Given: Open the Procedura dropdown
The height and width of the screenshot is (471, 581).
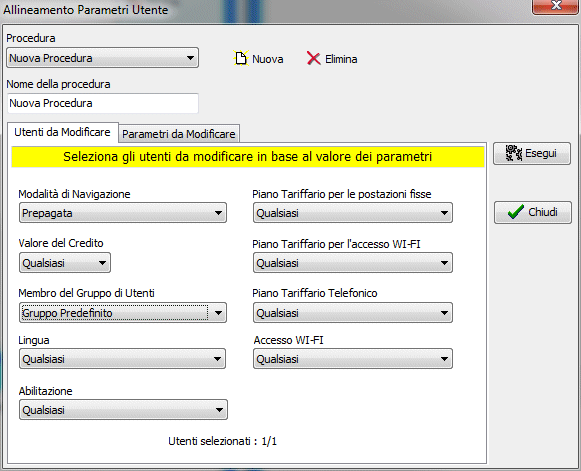Looking at the screenshot, I should [x=102, y=58].
